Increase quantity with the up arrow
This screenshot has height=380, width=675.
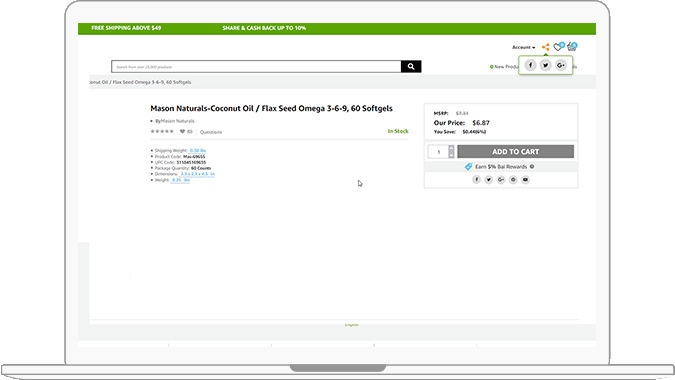(451, 148)
